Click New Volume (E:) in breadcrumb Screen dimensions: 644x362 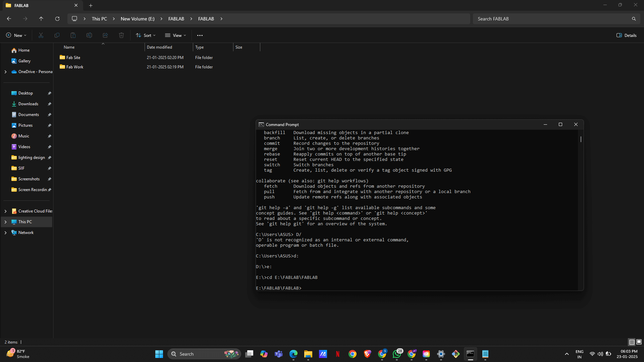pos(138,19)
